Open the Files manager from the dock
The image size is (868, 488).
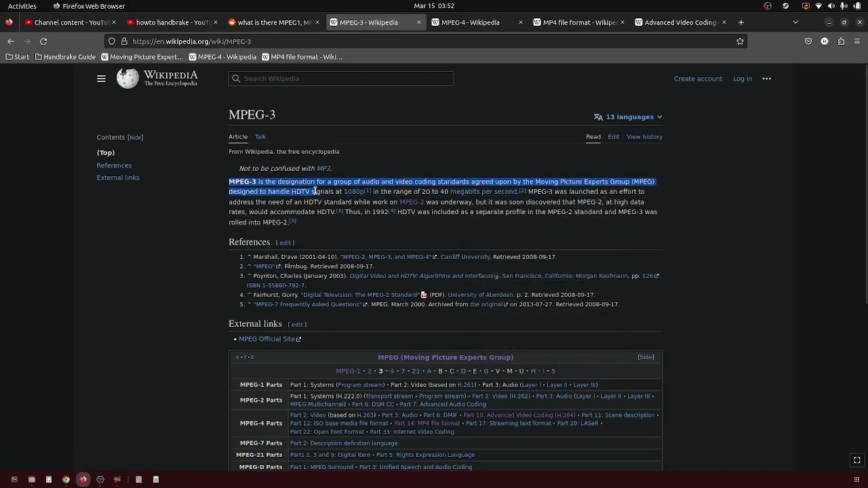tap(31, 480)
